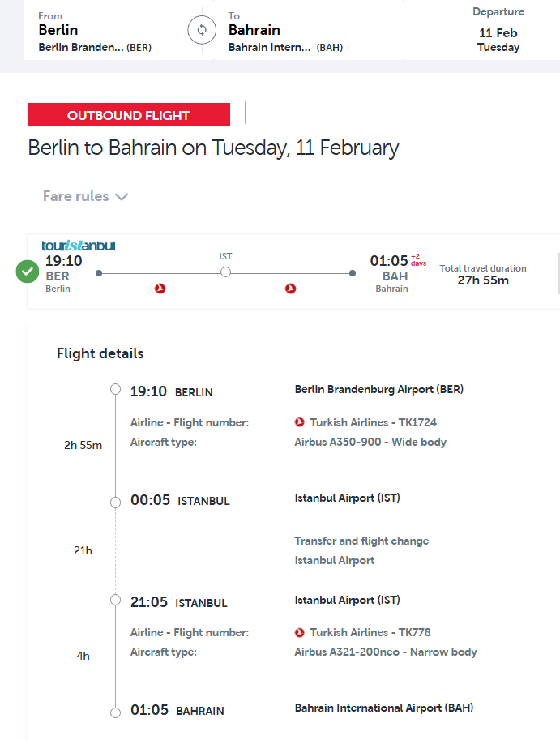Click Turkish Airlines logo beside TK1724

[300, 422]
